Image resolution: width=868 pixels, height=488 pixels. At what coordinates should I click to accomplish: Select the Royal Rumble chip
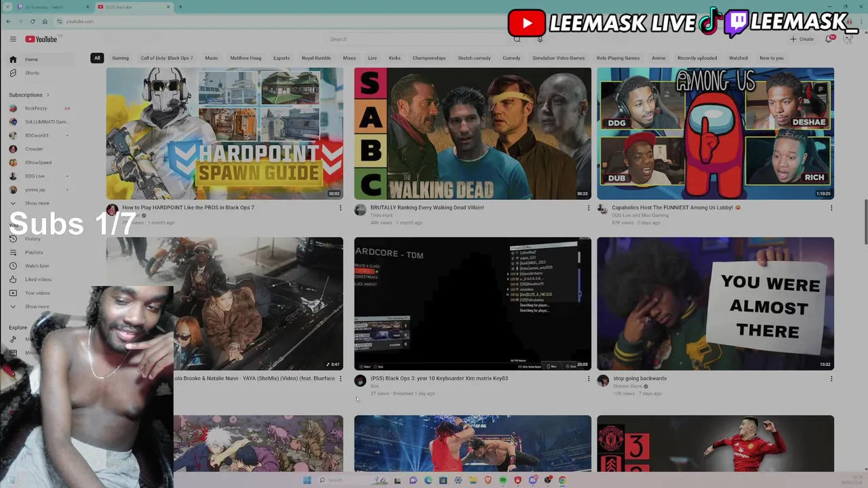(x=316, y=58)
